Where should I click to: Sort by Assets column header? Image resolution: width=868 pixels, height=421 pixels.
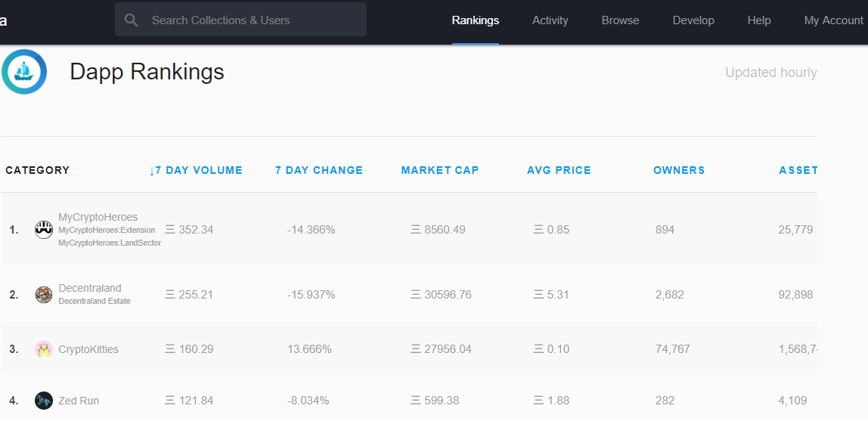coord(798,170)
